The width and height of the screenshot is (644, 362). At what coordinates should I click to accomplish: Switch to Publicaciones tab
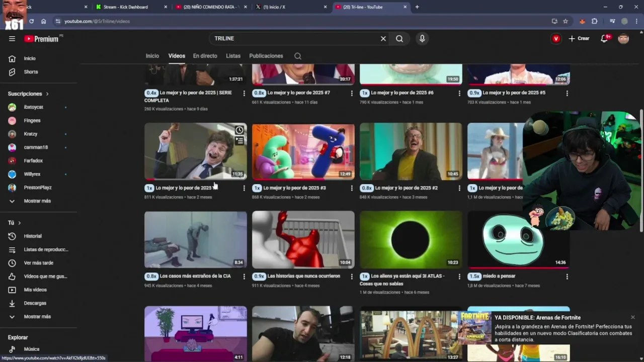point(266,56)
